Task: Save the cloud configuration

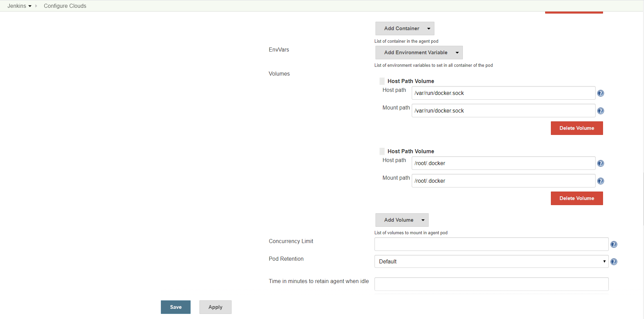Action: pos(176,307)
